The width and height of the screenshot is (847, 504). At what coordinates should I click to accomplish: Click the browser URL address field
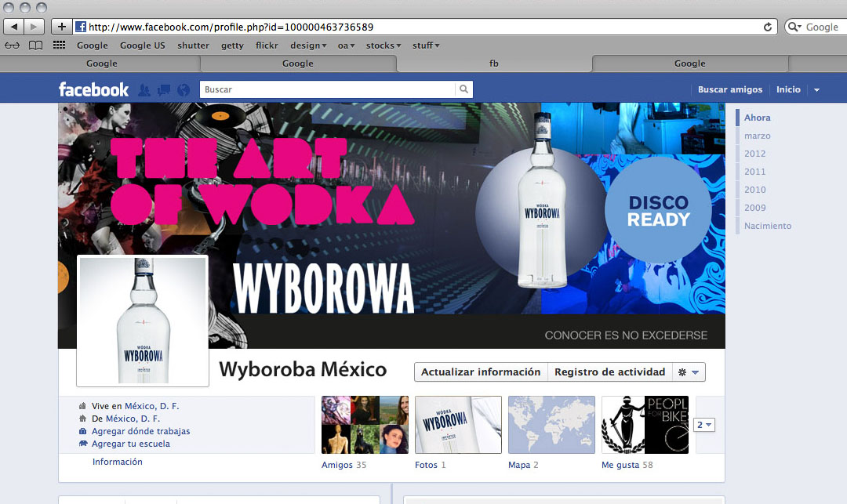(x=424, y=27)
